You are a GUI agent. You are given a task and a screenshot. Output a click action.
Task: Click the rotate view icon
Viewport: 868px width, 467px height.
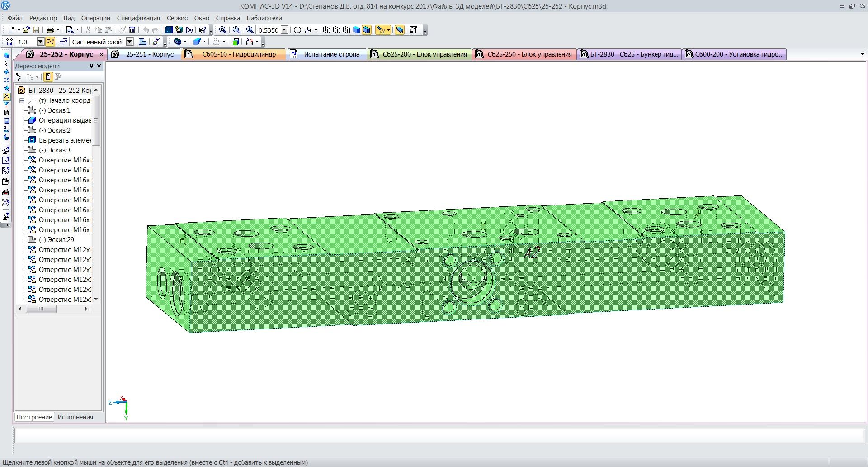coord(297,30)
